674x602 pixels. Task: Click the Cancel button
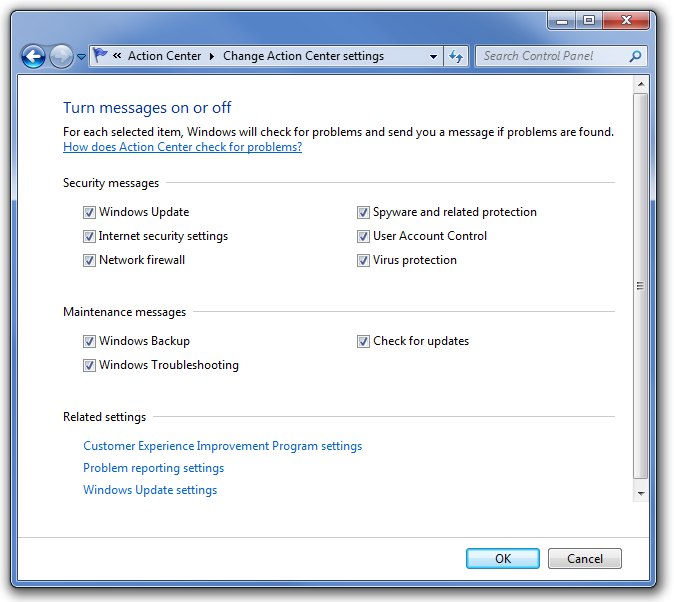pos(585,559)
